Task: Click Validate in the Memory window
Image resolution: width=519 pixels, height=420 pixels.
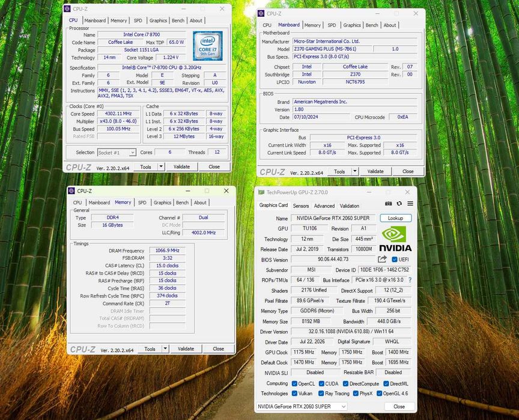Action: (x=186, y=348)
